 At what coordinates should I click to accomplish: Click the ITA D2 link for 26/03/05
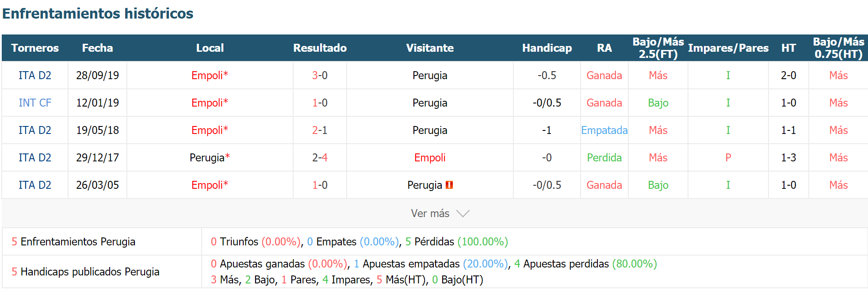pos(35,185)
